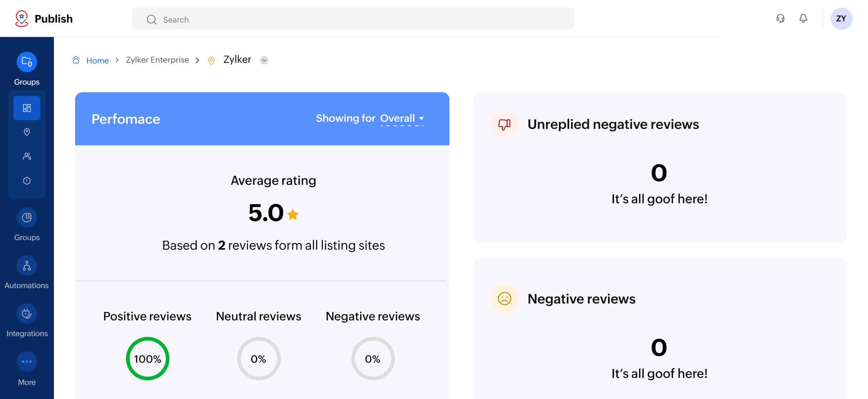Open the Integrations plug icon

pyautogui.click(x=27, y=313)
